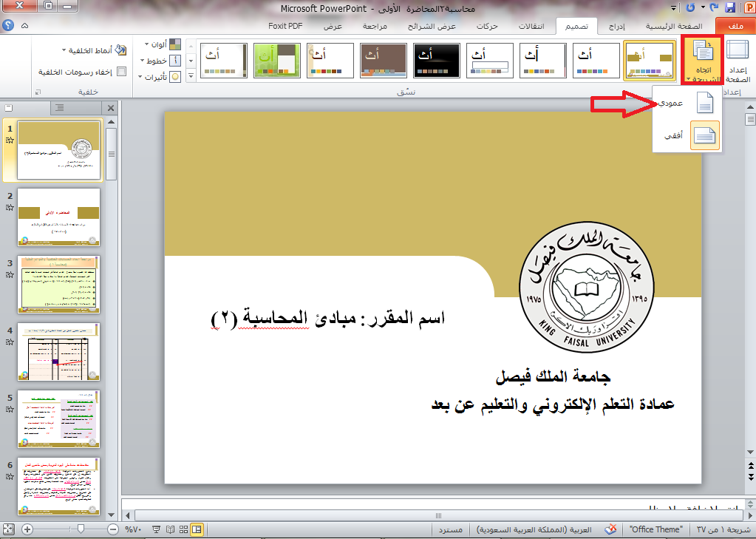Click fit slide to window icon
The width and height of the screenshot is (756, 539).
pyautogui.click(x=8, y=529)
